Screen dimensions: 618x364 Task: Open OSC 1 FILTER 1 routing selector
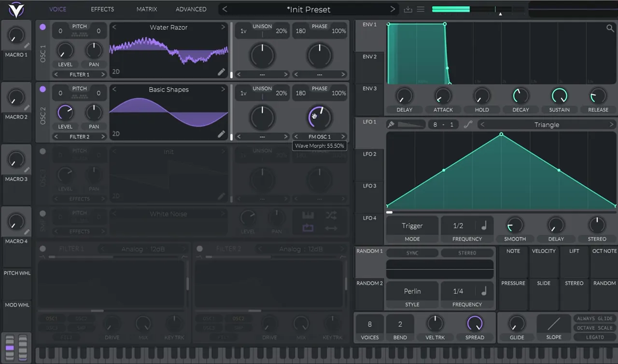[x=80, y=74]
